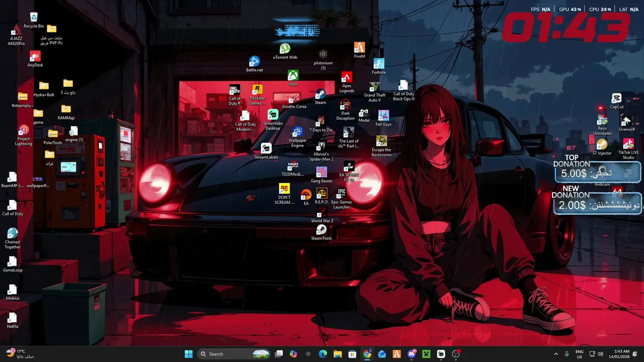This screenshot has width=644, height=362.
Task: Select the ST Injector icon
Action: (x=602, y=148)
